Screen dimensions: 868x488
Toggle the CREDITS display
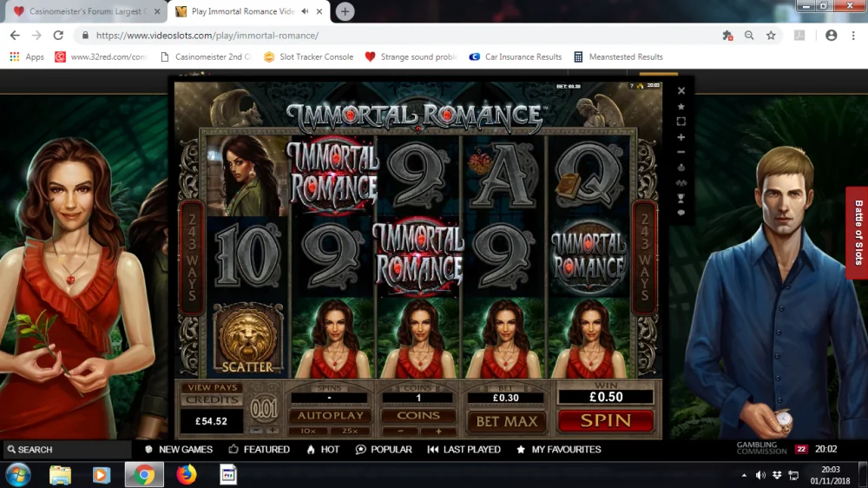coord(212,400)
